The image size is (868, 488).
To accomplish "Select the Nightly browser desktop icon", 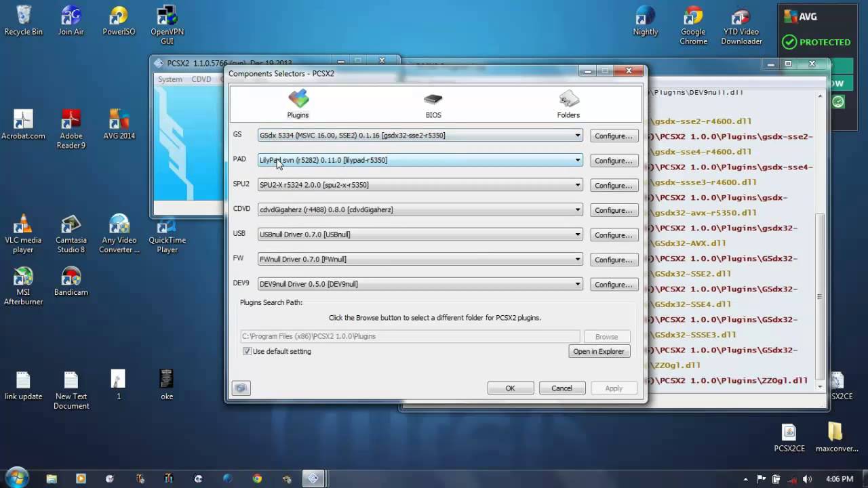I will (x=645, y=21).
